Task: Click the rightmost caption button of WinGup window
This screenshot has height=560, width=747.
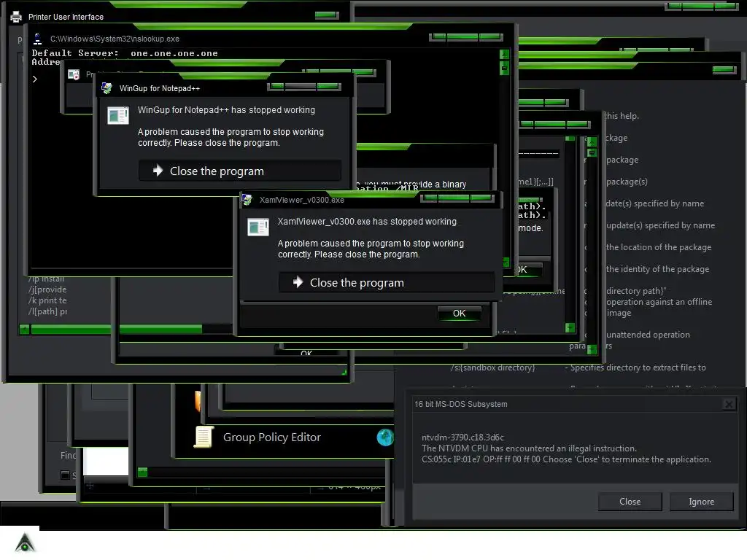Action: (x=328, y=86)
